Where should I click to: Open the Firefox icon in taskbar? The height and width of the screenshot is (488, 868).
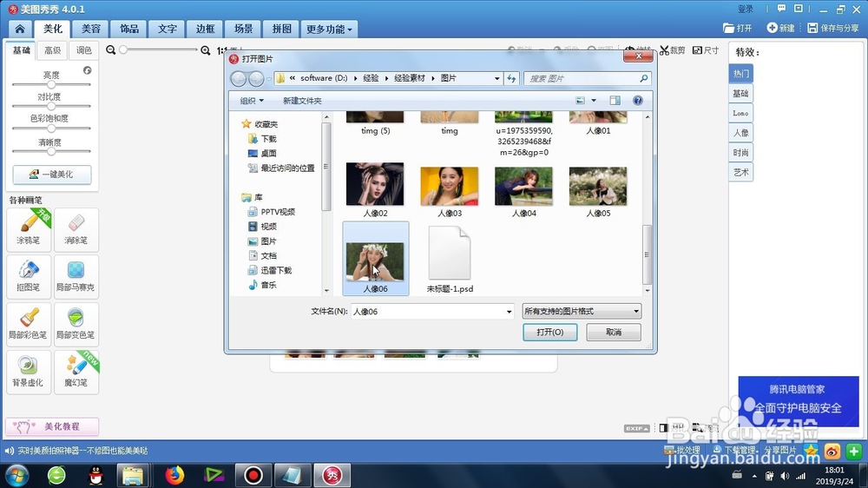(174, 475)
